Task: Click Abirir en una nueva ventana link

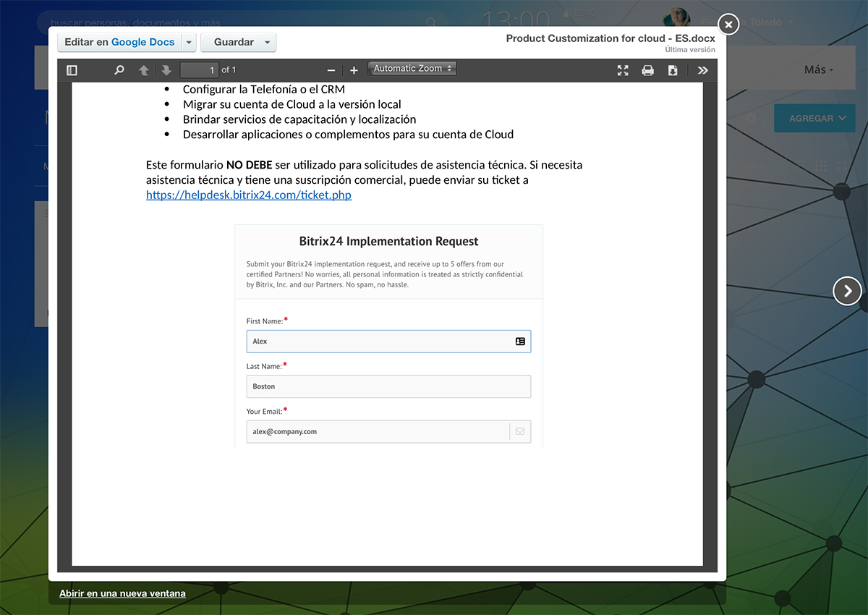Action: (x=122, y=593)
